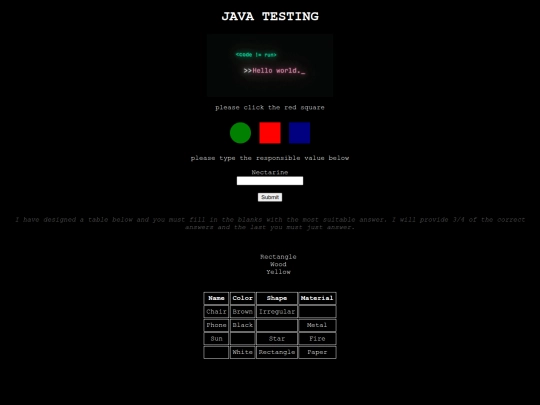Click the Nectarine label
The height and width of the screenshot is (405, 540).
pos(270,172)
